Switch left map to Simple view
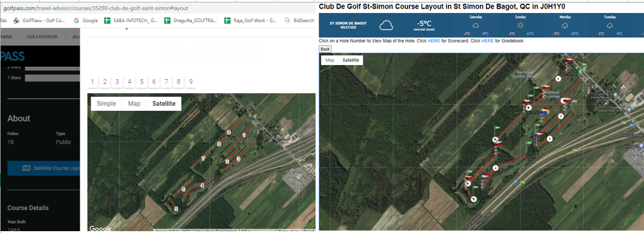The image size is (644, 233). [106, 104]
